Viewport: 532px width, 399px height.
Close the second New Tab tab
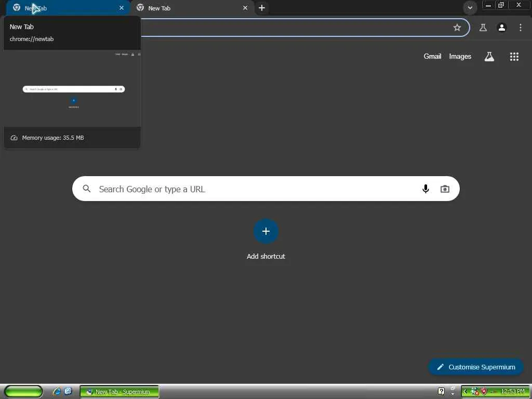tap(245, 8)
